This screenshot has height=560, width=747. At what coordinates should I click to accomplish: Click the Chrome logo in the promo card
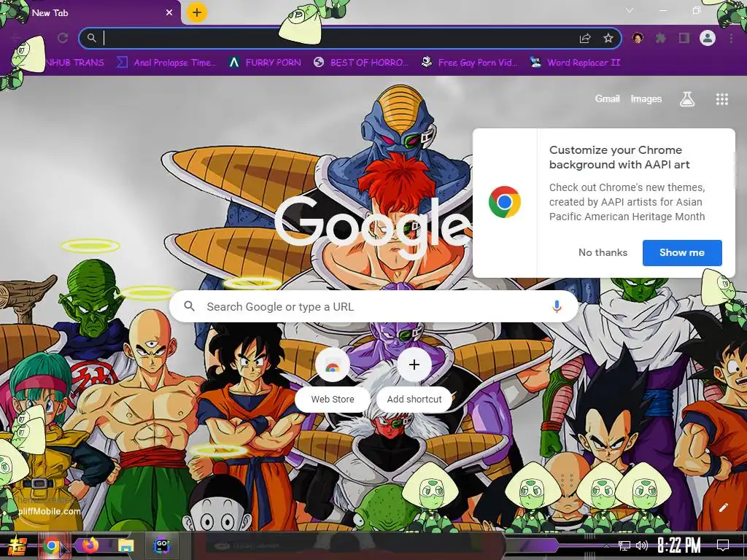(x=505, y=203)
